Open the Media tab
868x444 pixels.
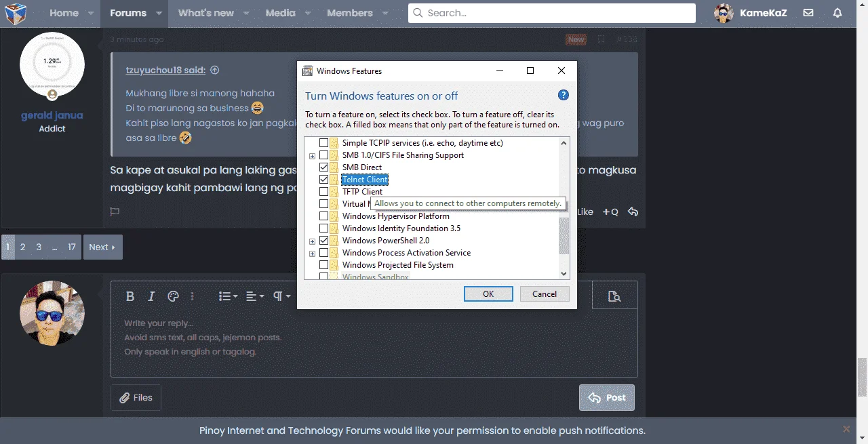tap(280, 13)
